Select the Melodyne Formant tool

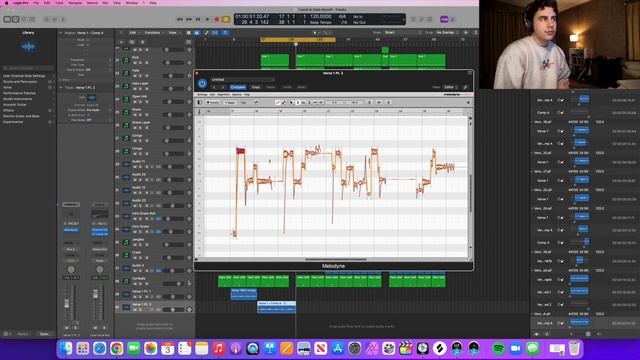point(303,102)
